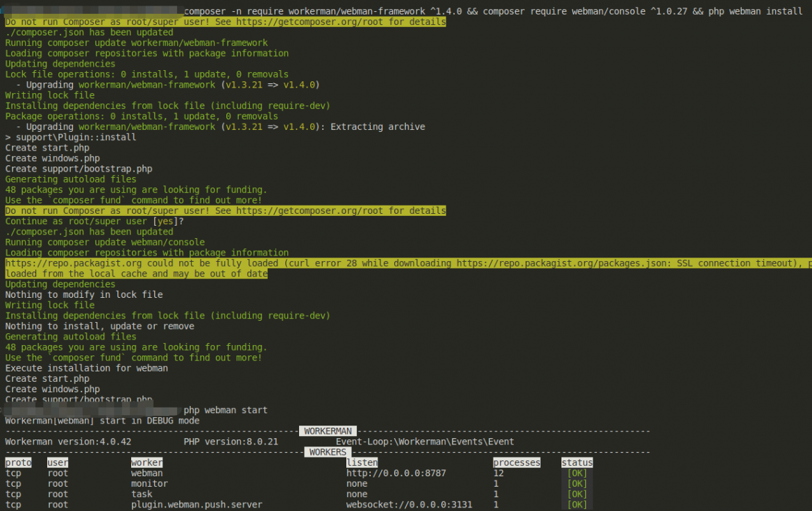Click 'Workerman version:4.0.42' text
The height and width of the screenshot is (511, 812).
68,442
